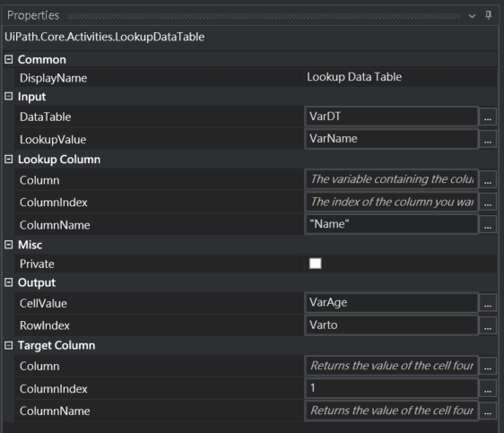
Task: Open expression editor for RowIndex output
Action: (x=488, y=325)
